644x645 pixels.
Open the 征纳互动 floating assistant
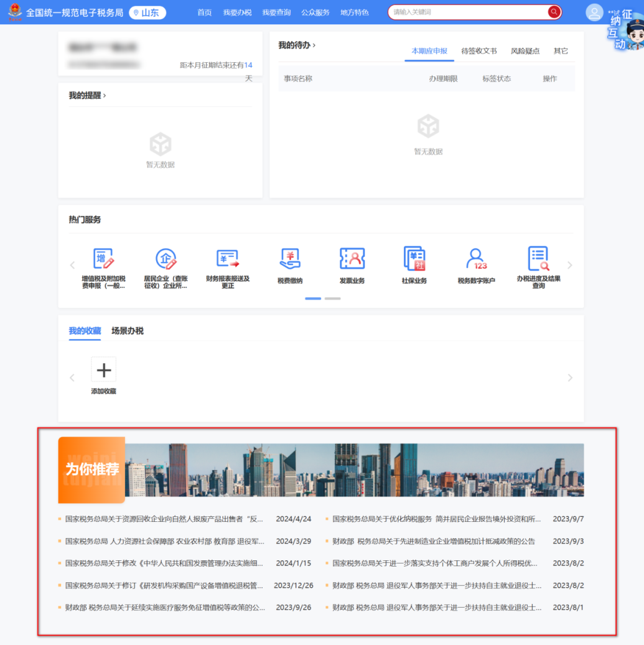coord(621,28)
